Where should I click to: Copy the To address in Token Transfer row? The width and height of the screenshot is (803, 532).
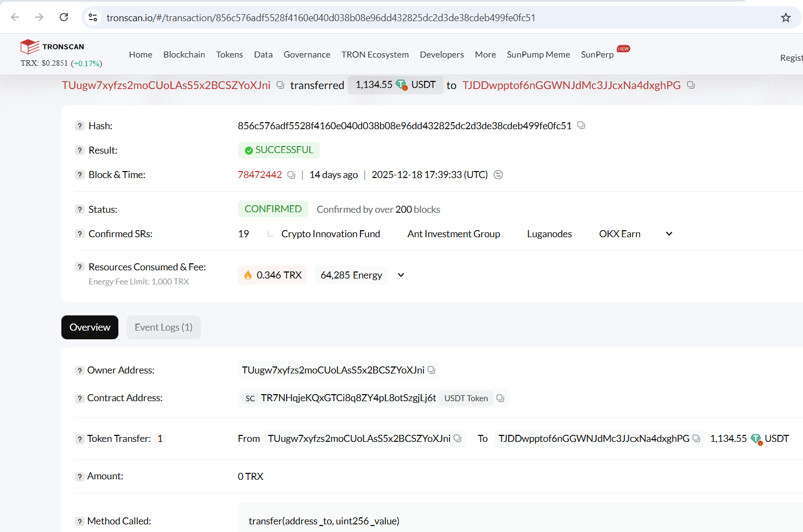pyautogui.click(x=697, y=439)
